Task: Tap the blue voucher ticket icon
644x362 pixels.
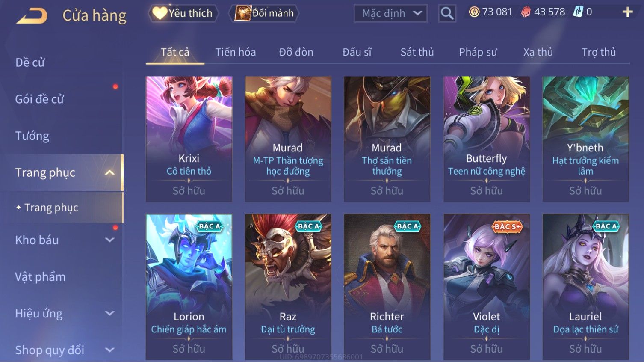Action: [578, 12]
